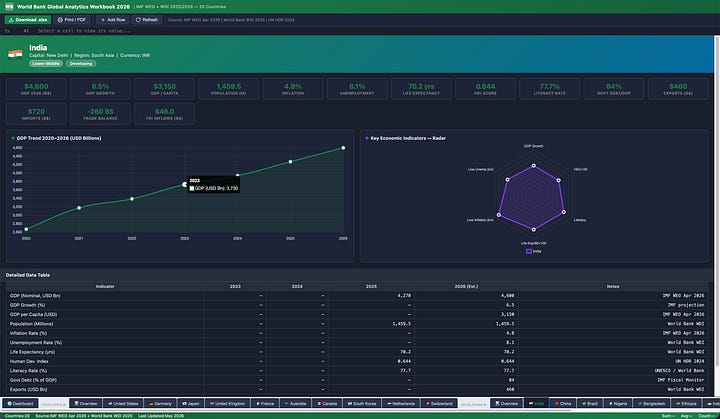Click 'Countries:20' in status bar

17,416
